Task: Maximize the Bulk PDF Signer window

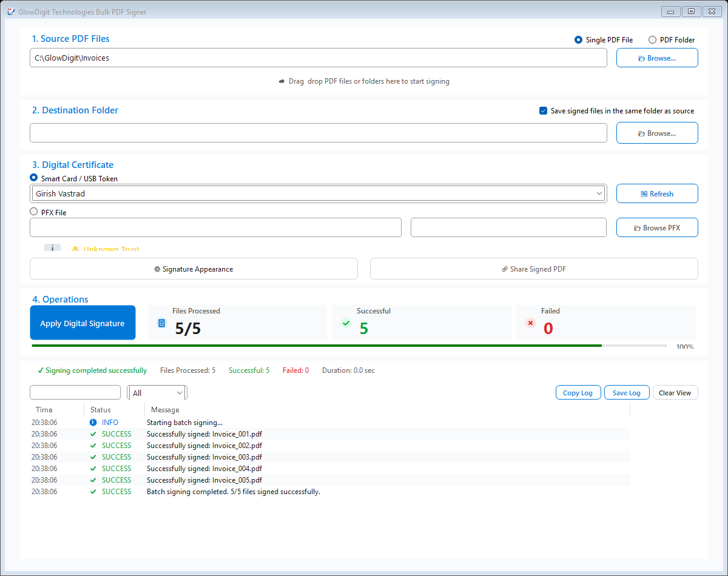Action: pyautogui.click(x=691, y=11)
